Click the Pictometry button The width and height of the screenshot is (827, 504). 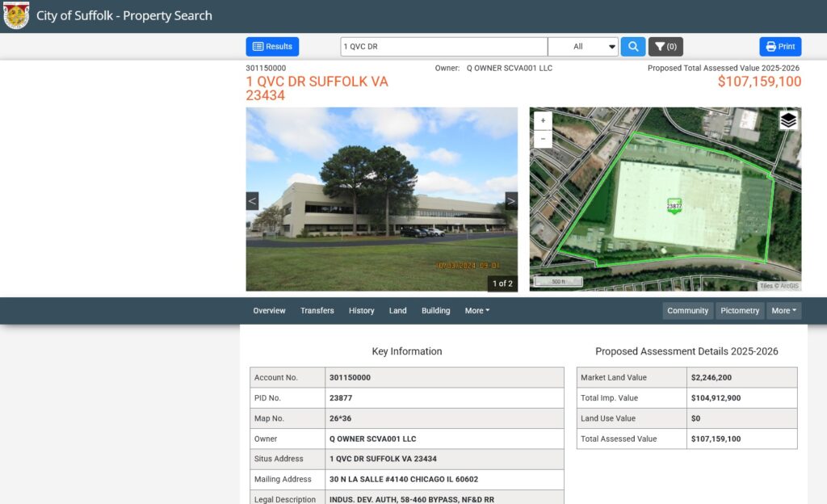tap(740, 310)
